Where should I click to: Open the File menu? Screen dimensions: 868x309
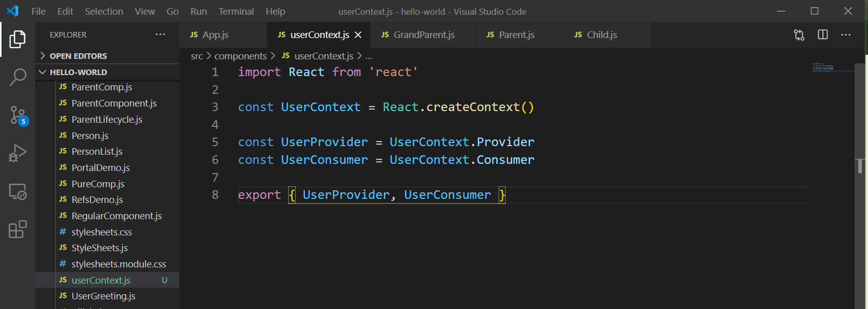pyautogui.click(x=39, y=11)
